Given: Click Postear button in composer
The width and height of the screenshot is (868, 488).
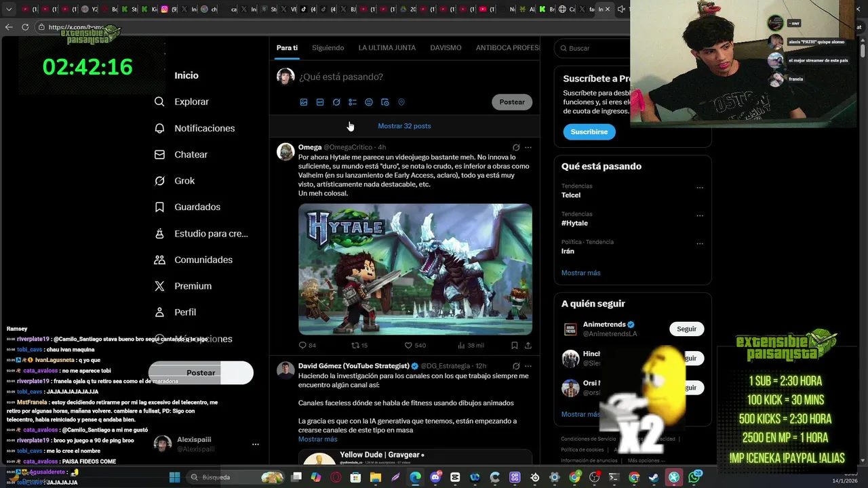Looking at the screenshot, I should [512, 102].
